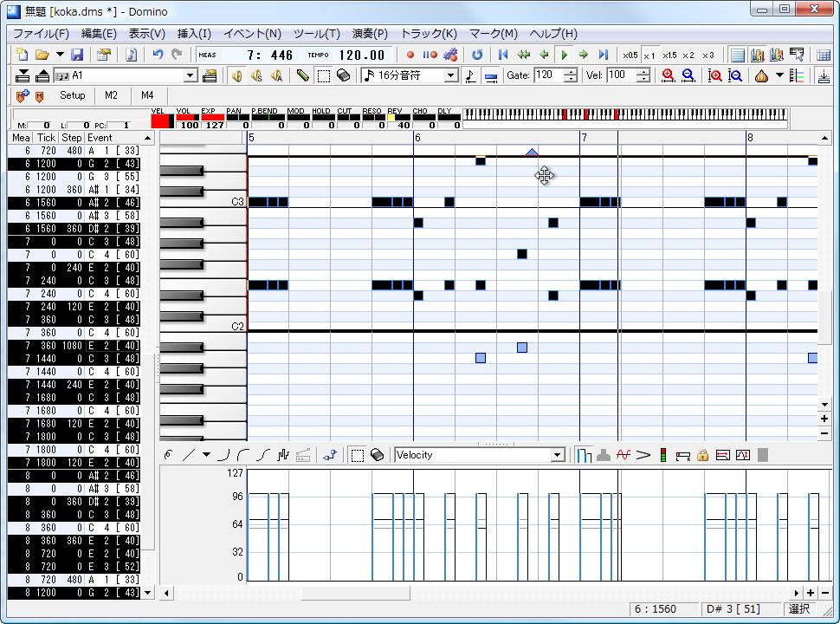Toggle the ×2 horizontal zoom
840x624 pixels.
[688, 54]
